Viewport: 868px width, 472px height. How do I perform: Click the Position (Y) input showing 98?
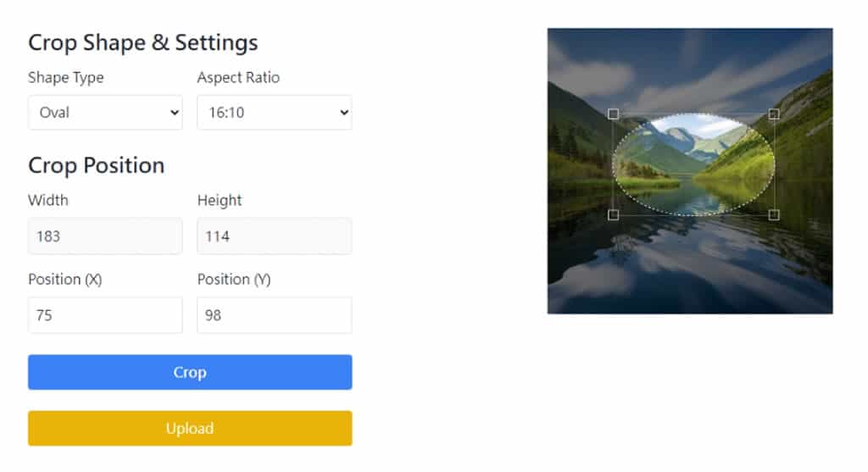pos(275,315)
